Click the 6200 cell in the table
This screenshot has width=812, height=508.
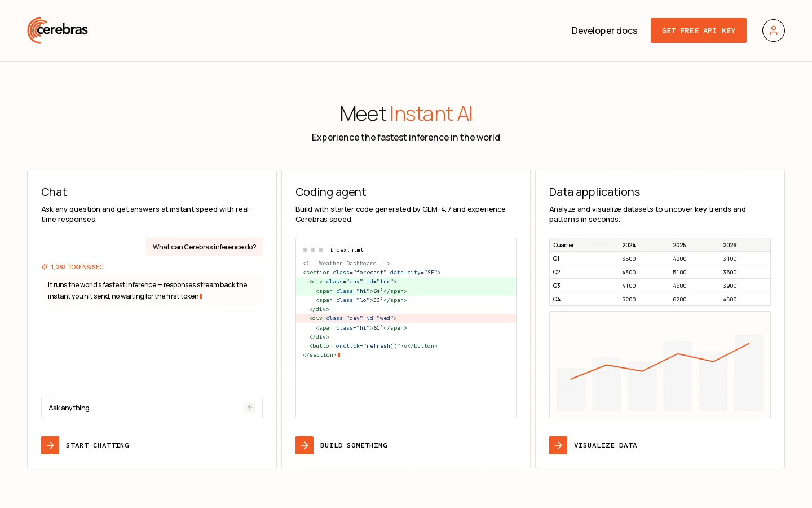pos(679,299)
